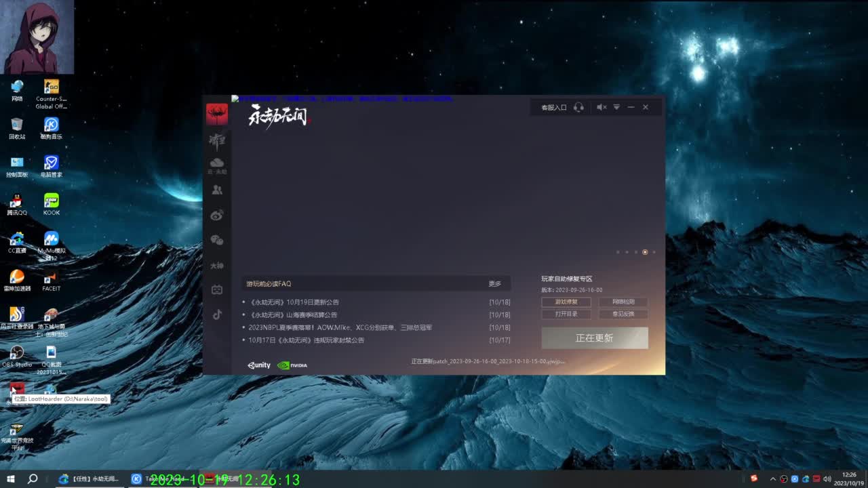Select the QQ截图 file on desktop
868x488 pixels.
(x=51, y=360)
